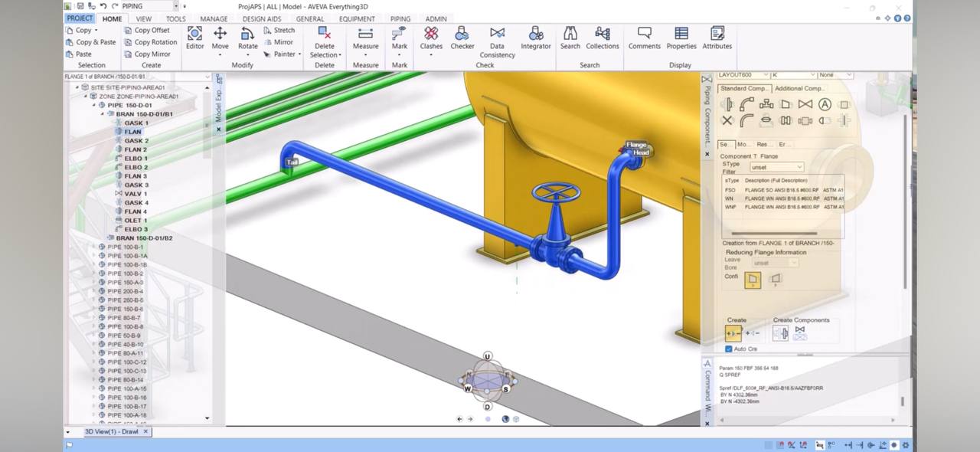Close the 3D View(1) tab
This screenshot has width=980, height=452.
click(x=146, y=431)
